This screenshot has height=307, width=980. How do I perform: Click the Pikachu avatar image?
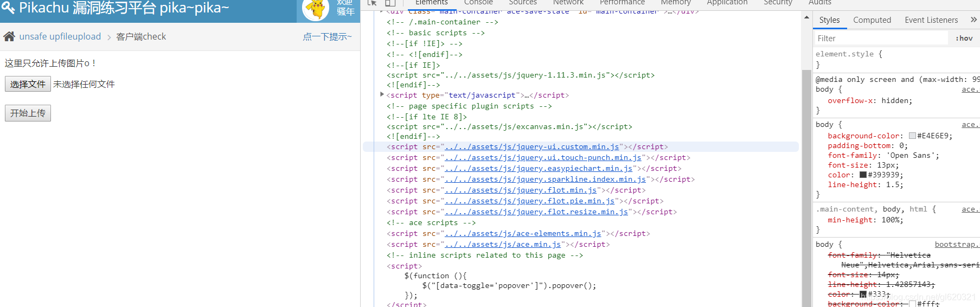coord(316,9)
